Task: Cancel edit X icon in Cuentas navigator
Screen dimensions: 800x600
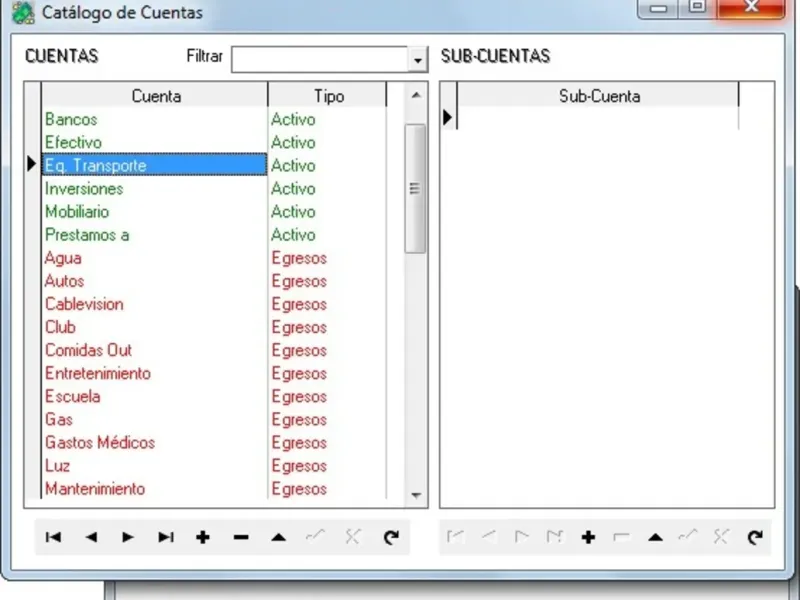Action: tap(353, 537)
